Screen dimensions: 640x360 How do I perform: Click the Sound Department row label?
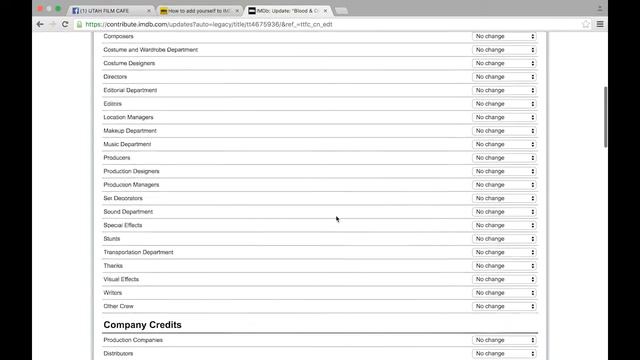click(x=128, y=211)
